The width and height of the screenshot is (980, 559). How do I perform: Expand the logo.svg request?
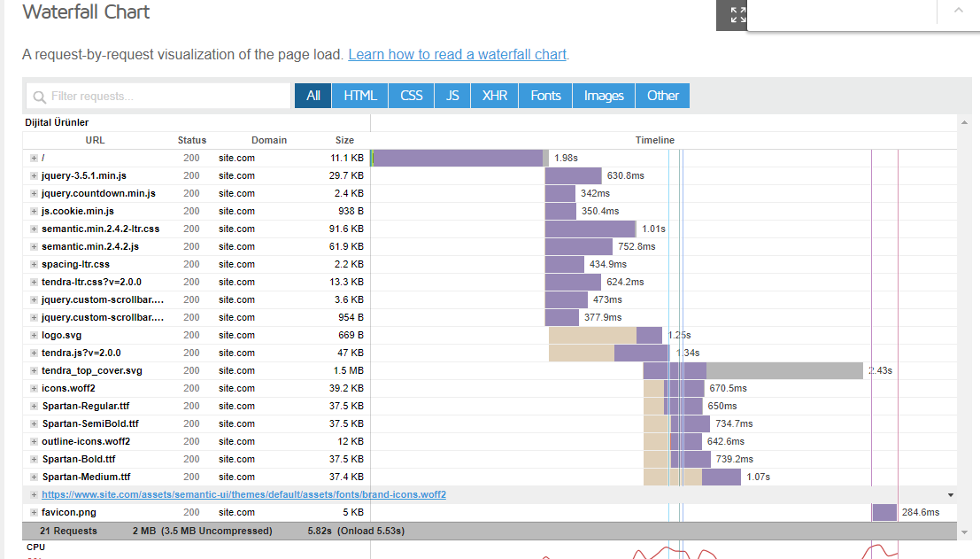pyautogui.click(x=34, y=335)
